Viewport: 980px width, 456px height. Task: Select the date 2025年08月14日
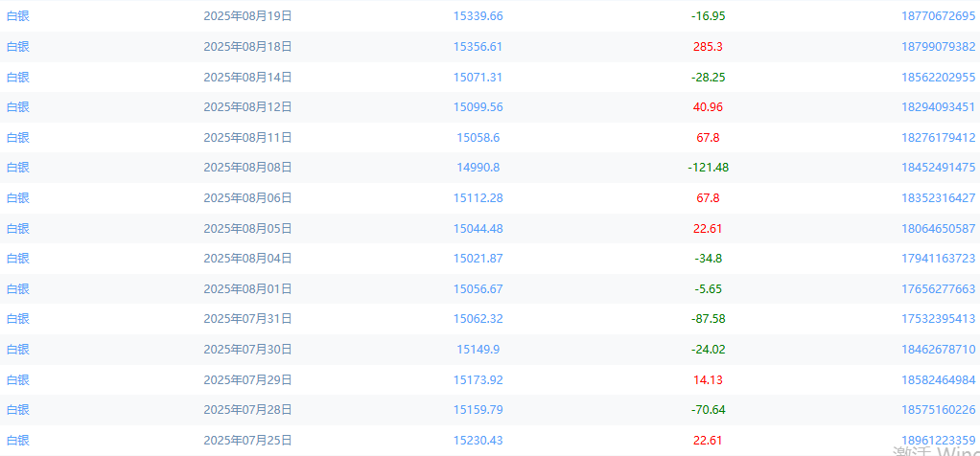click(247, 77)
